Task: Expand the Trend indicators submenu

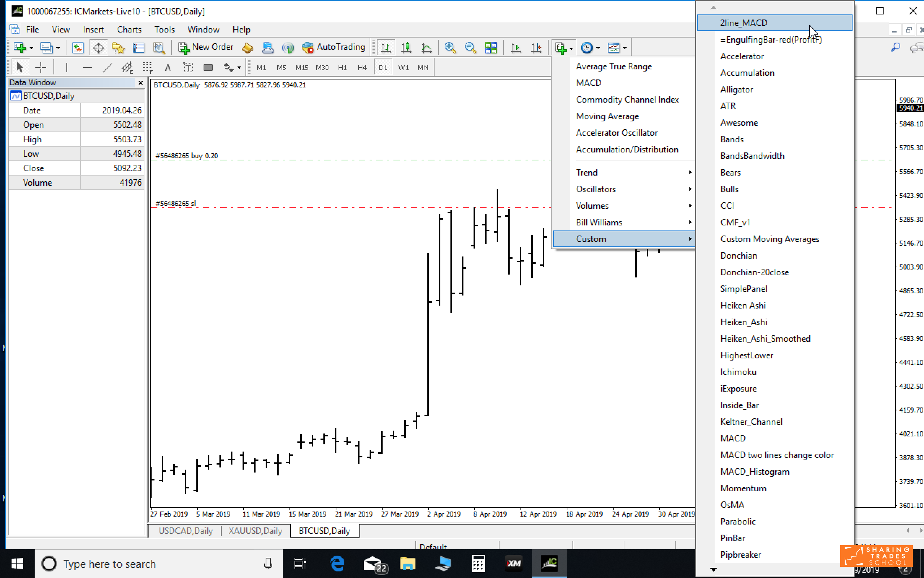Action: click(623, 172)
